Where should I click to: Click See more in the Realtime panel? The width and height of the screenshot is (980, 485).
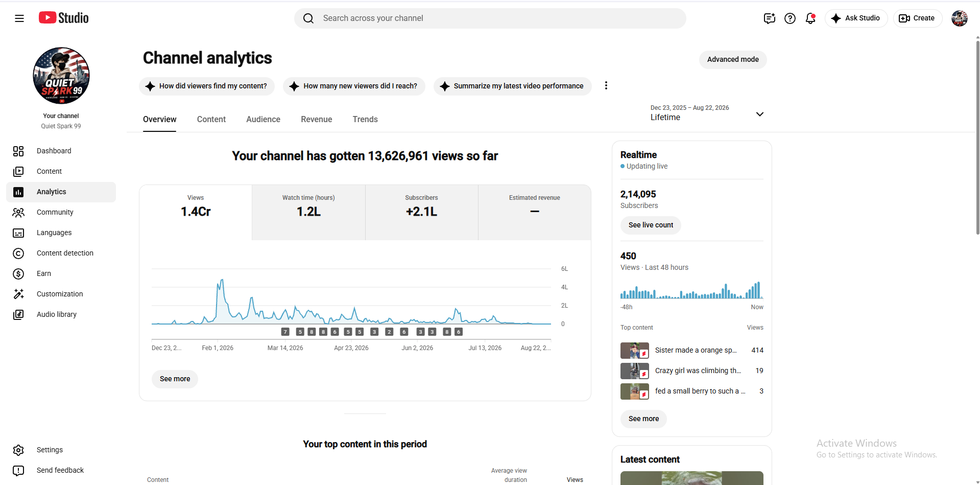pyautogui.click(x=643, y=419)
